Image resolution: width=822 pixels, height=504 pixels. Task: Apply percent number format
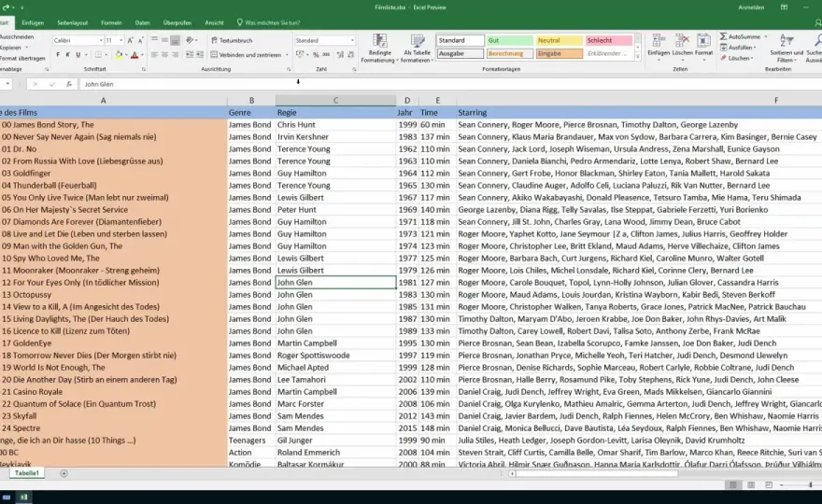point(316,54)
